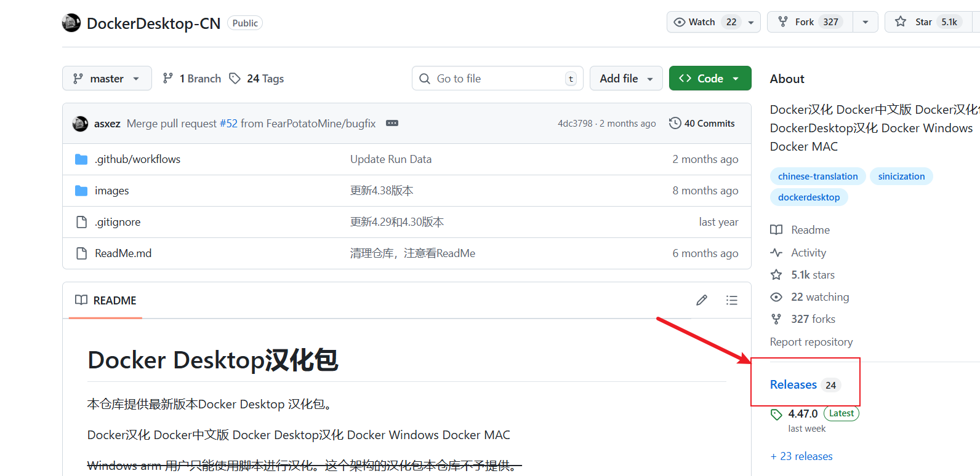The image size is (980, 476).
Task: Open the 24 Tags link
Action: [x=256, y=78]
